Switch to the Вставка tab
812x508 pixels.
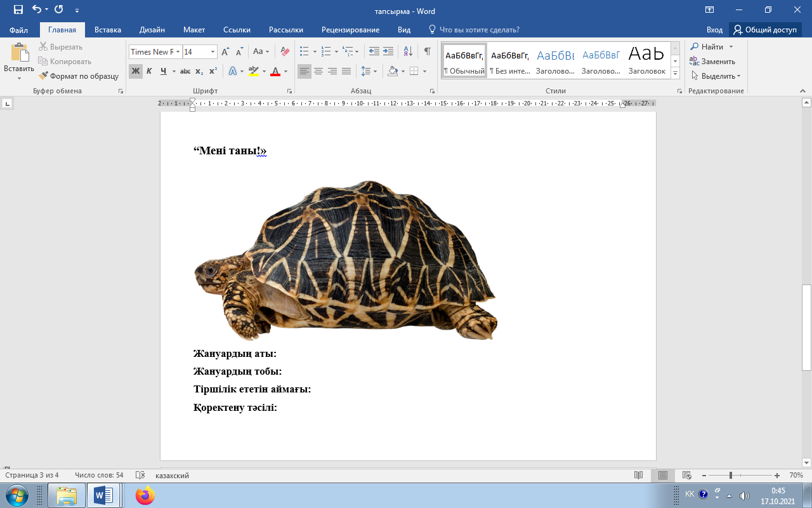[x=107, y=30]
